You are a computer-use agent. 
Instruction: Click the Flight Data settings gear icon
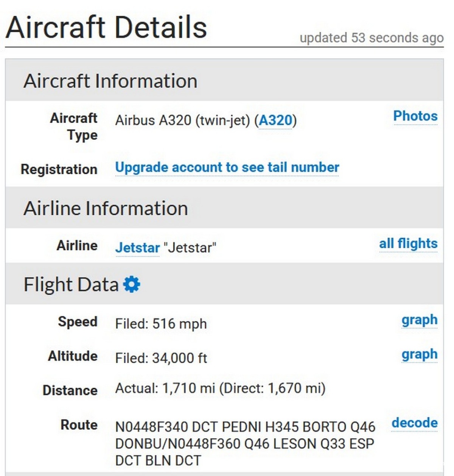point(132,284)
